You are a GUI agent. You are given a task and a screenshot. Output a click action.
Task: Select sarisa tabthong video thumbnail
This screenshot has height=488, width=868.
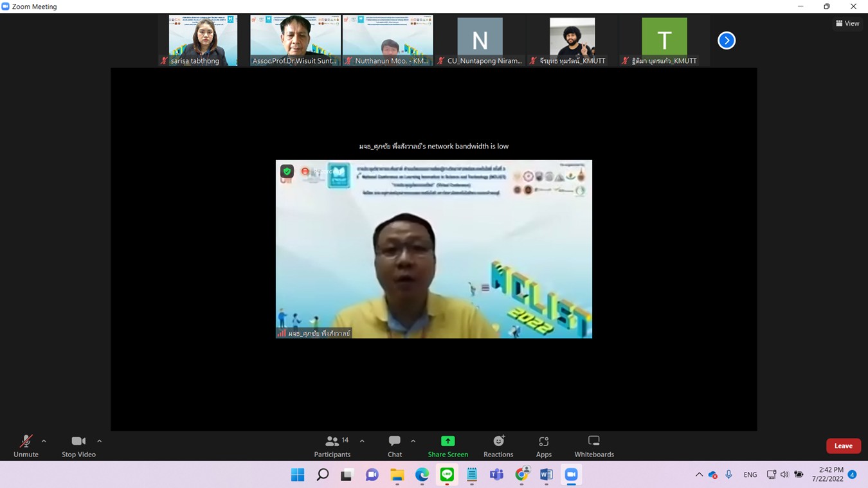click(x=203, y=40)
